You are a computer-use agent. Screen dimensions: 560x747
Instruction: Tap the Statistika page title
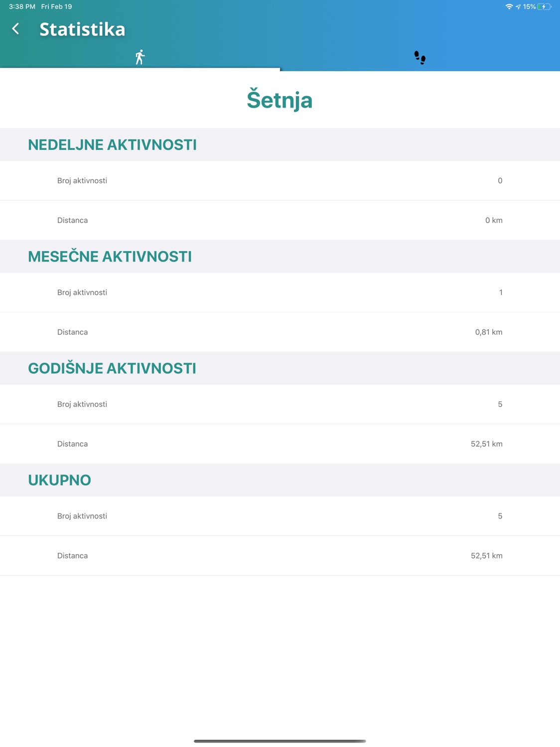coord(82,29)
